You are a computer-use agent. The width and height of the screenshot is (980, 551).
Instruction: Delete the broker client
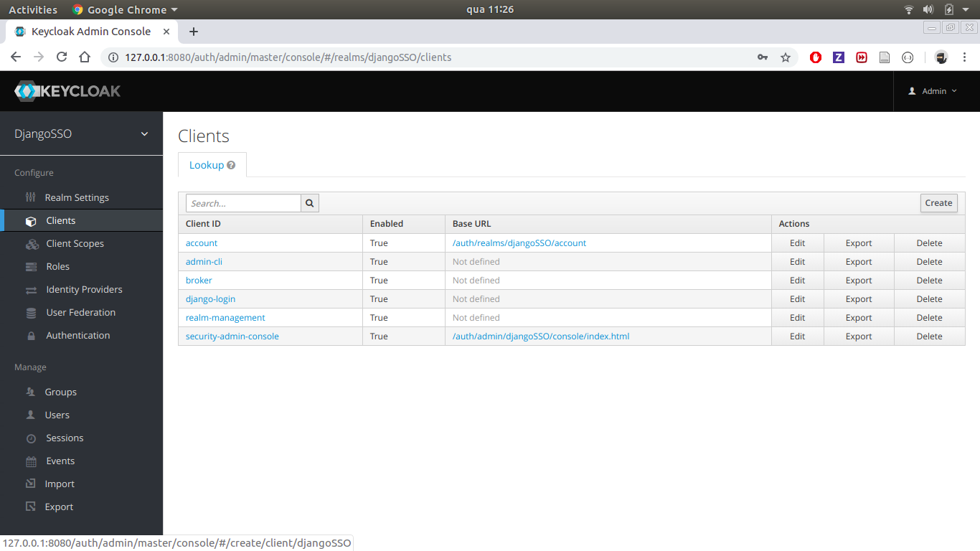pos(929,281)
